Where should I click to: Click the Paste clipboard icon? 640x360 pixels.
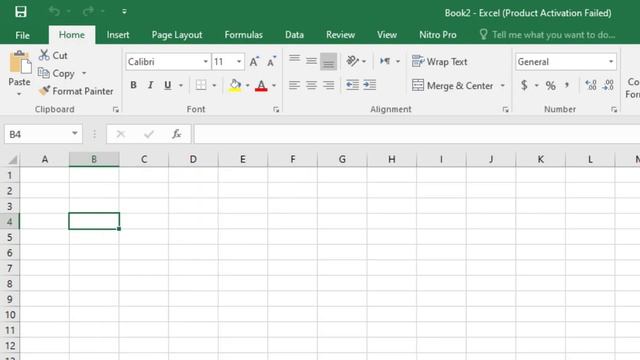pyautogui.click(x=19, y=62)
